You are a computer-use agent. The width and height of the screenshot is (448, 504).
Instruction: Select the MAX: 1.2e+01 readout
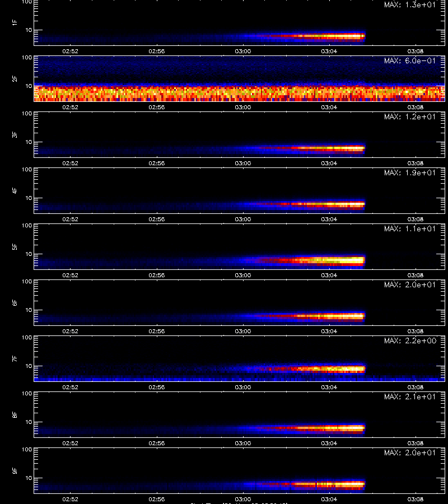410,116
